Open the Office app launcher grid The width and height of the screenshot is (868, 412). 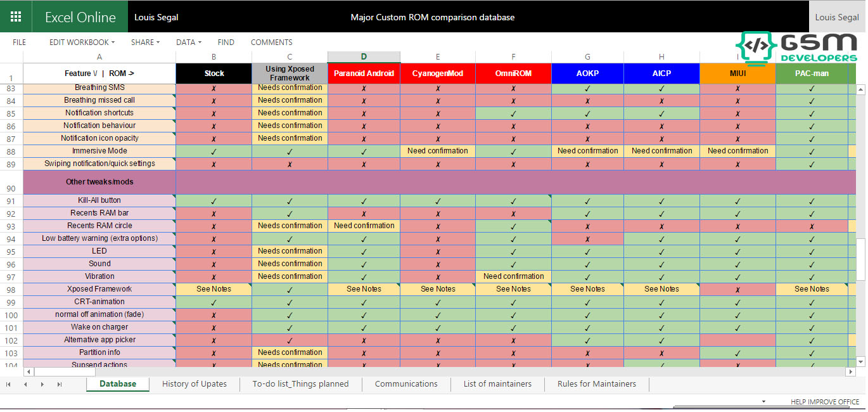click(16, 16)
